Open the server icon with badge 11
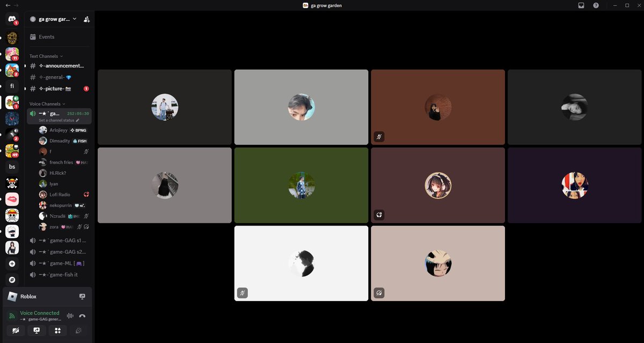 pos(12,54)
